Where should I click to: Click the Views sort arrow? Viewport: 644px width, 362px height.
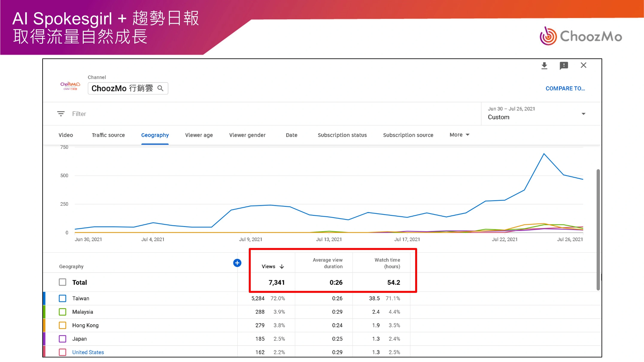pyautogui.click(x=282, y=267)
